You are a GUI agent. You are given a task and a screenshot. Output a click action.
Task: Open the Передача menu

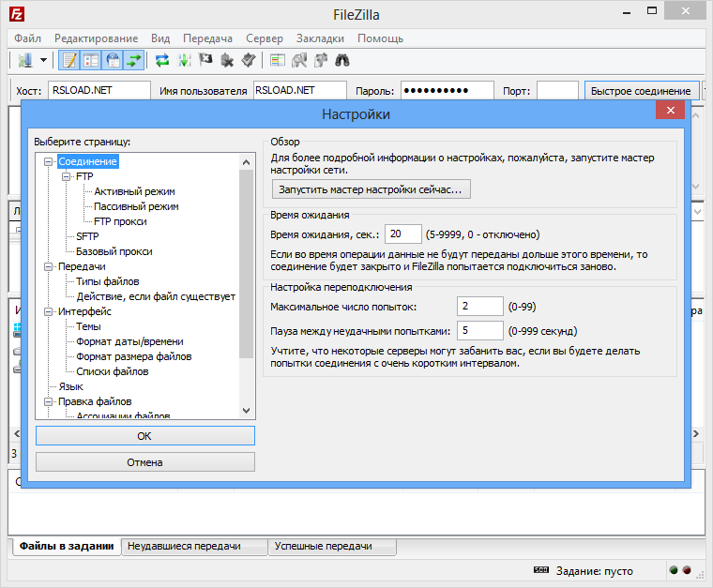[208, 38]
